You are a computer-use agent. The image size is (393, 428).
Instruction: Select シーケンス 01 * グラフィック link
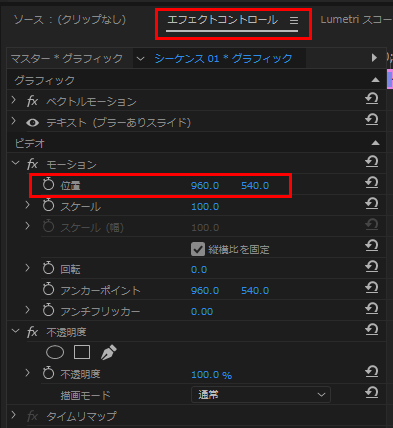223,59
